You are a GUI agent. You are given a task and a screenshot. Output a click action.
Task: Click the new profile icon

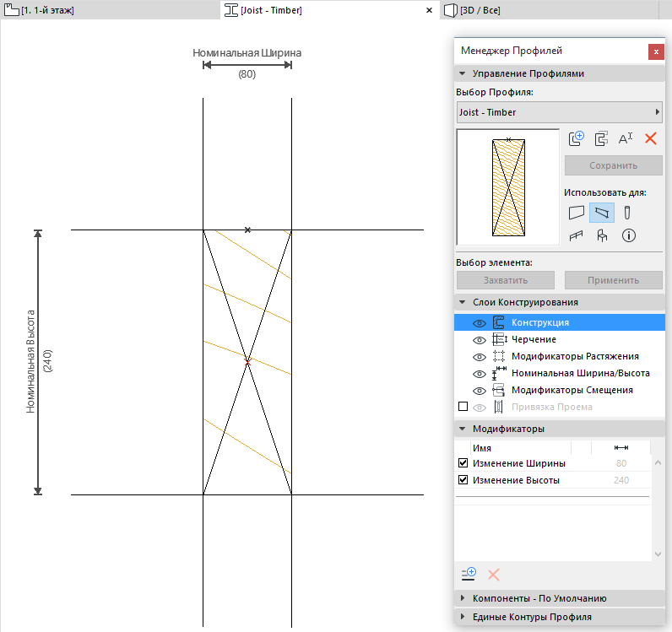[577, 139]
